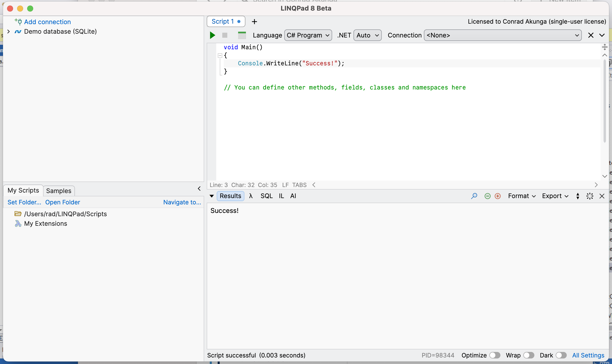Viewport: 612px width, 364px height.
Task: Enable the Optimize toggle
Action: pos(495,355)
